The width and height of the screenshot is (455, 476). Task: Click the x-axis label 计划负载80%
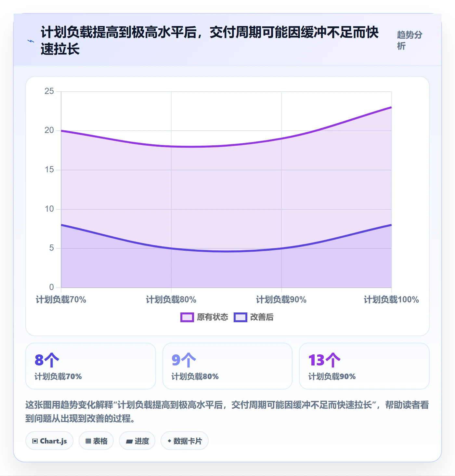[x=171, y=300]
